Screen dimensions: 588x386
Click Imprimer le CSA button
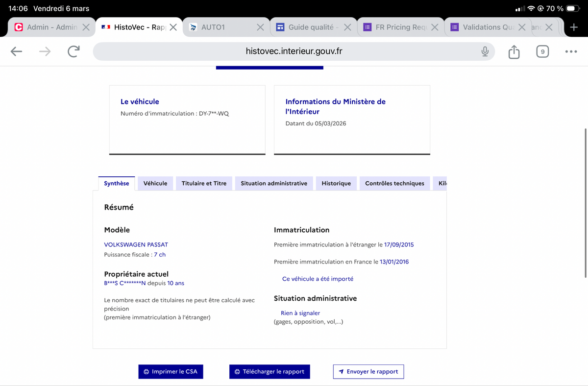(x=171, y=371)
